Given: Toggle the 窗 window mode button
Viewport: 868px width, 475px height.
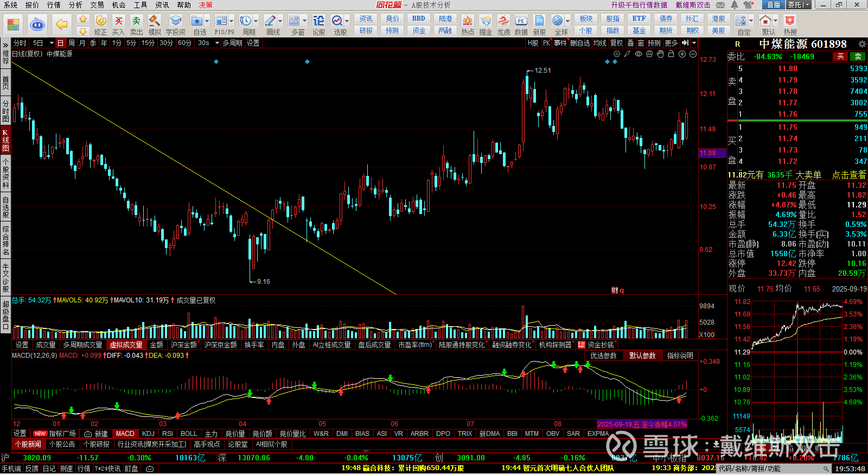Looking at the screenshot, I should (641, 43).
